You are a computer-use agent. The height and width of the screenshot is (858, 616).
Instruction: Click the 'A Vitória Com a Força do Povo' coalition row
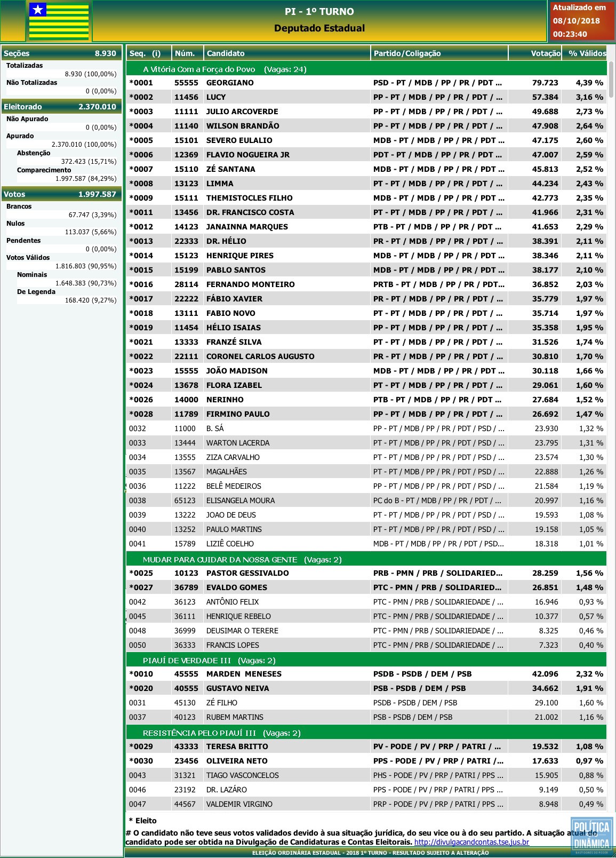point(366,69)
